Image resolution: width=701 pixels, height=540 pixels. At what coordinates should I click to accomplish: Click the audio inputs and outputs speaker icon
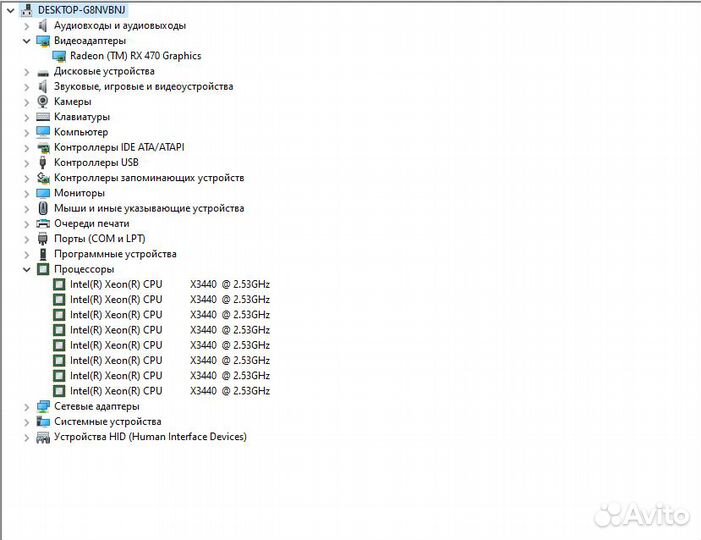click(43, 25)
